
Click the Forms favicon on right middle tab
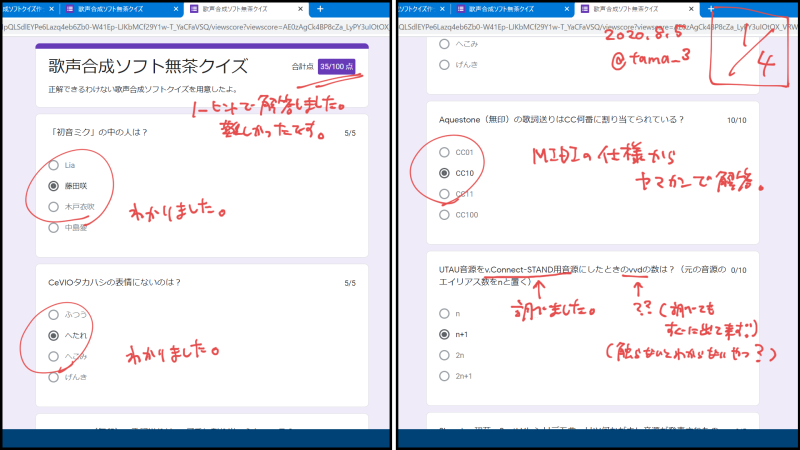[x=461, y=9]
